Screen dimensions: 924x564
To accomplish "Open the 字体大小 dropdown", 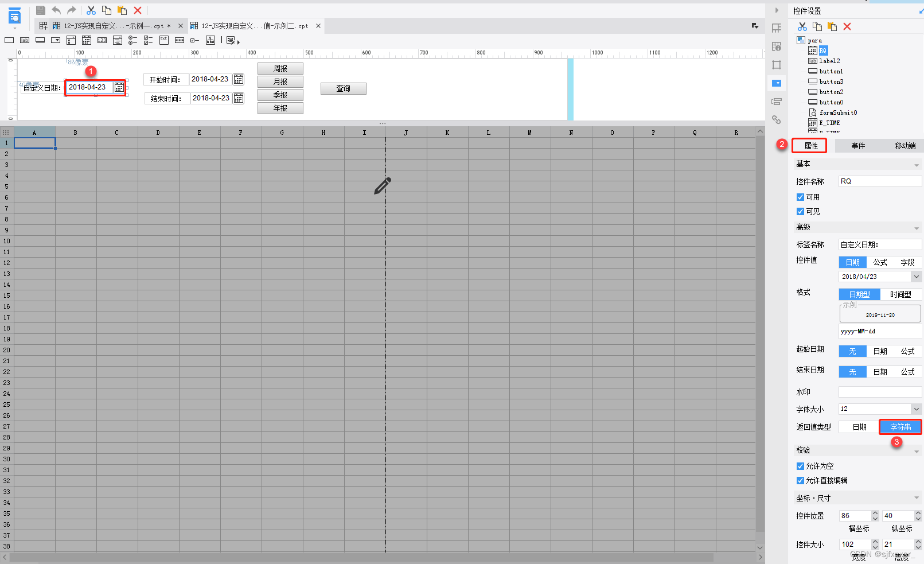I will 916,409.
